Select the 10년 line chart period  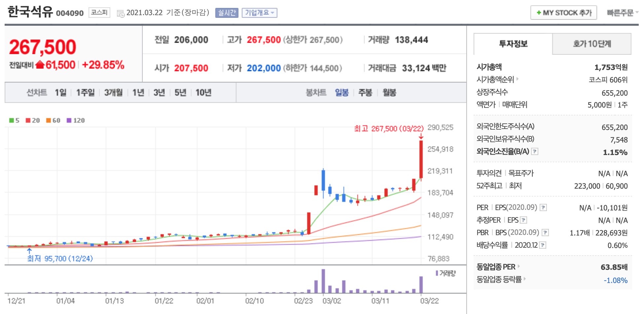(x=203, y=93)
